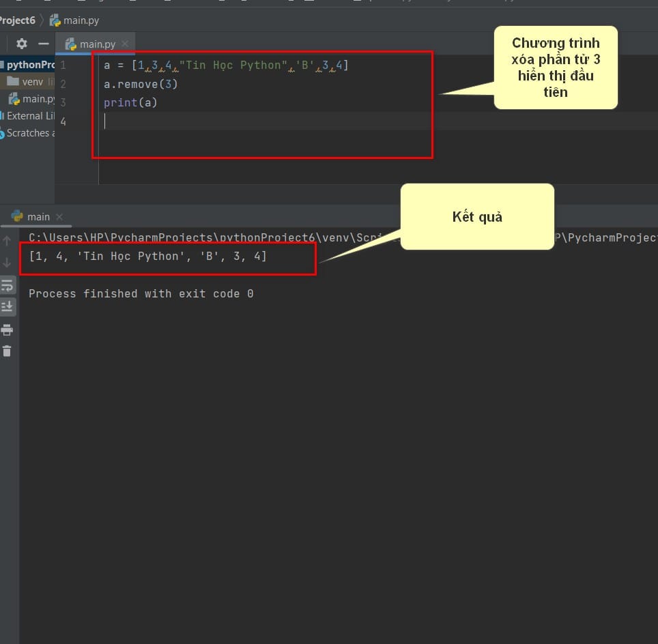
Task: Open project tool window settings gear
Action: click(x=21, y=44)
